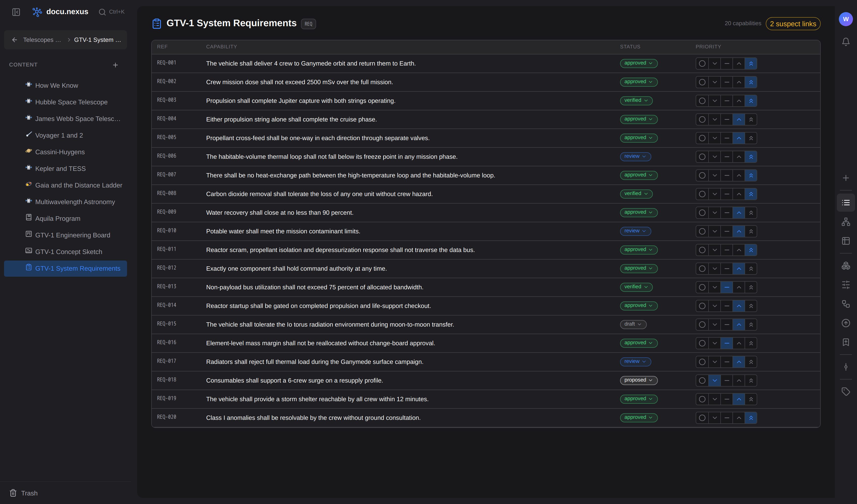Set REQ-004 priority to highest double chevron

pos(751,119)
